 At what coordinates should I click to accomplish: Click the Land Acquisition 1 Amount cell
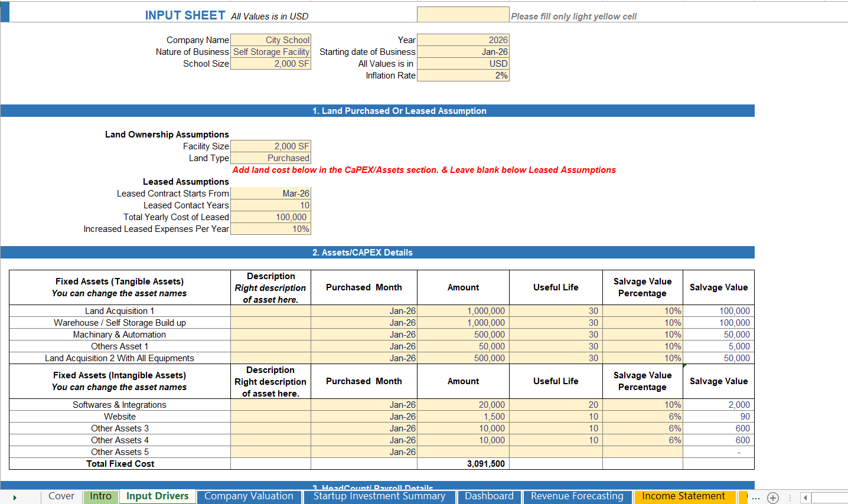click(463, 310)
